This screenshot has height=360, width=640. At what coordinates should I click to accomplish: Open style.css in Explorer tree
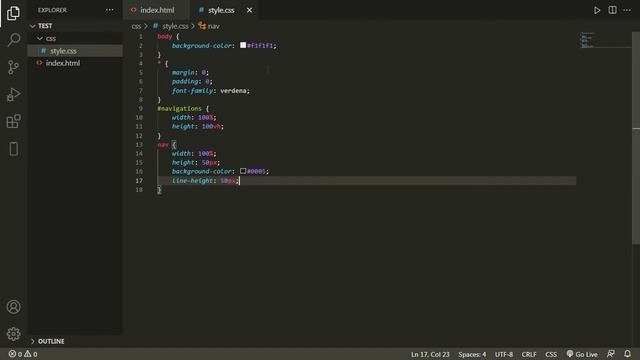(x=63, y=51)
